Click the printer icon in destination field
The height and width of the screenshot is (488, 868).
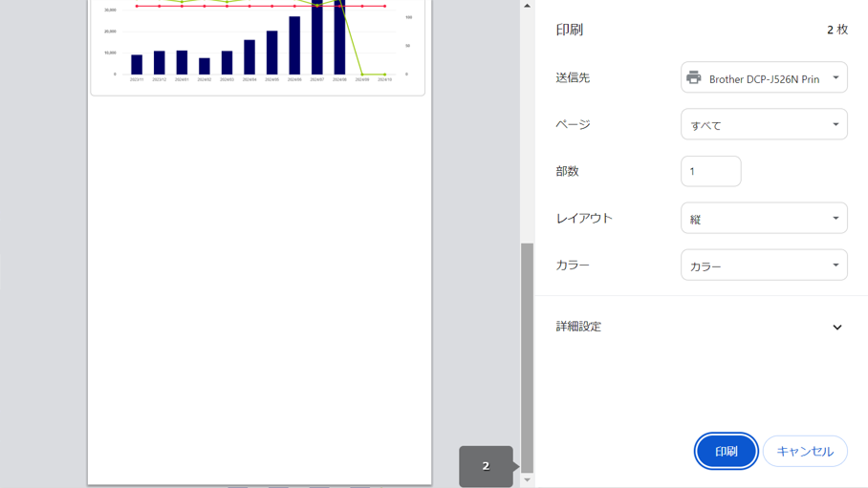(694, 77)
